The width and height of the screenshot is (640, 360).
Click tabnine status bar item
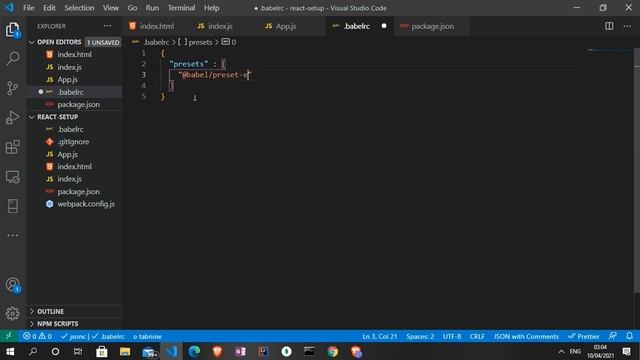[147, 336]
